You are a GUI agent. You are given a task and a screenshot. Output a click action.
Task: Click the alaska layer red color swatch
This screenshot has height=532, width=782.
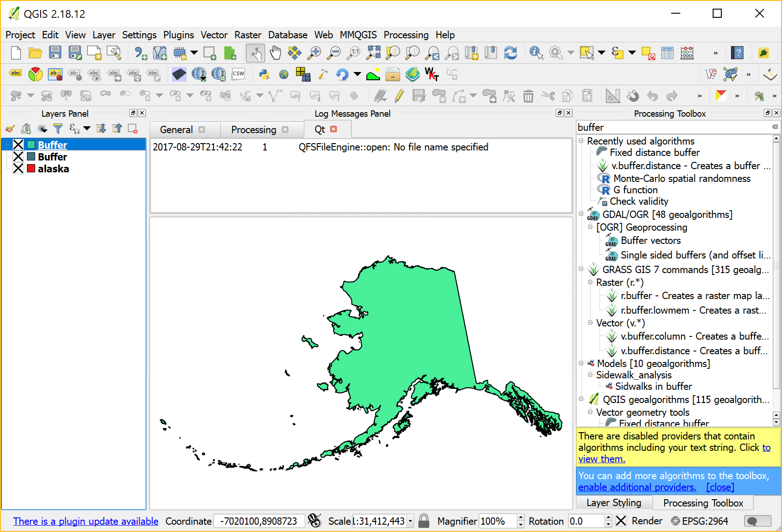(x=31, y=169)
